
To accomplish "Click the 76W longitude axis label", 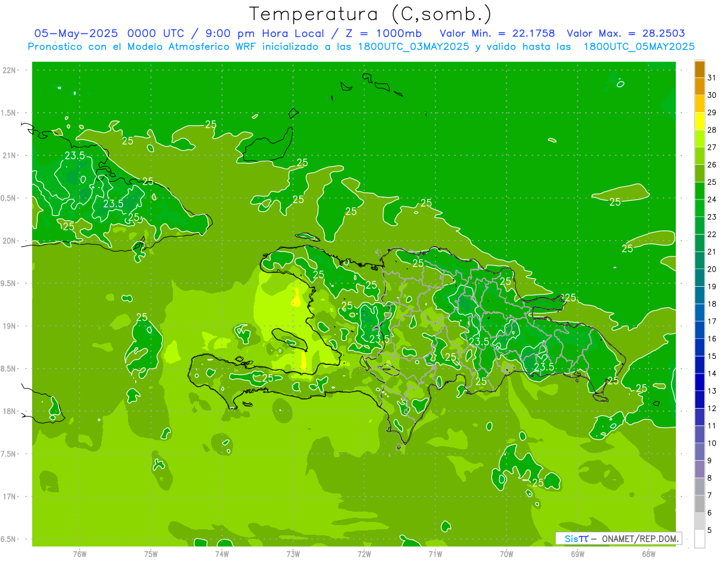I will 79,554.
